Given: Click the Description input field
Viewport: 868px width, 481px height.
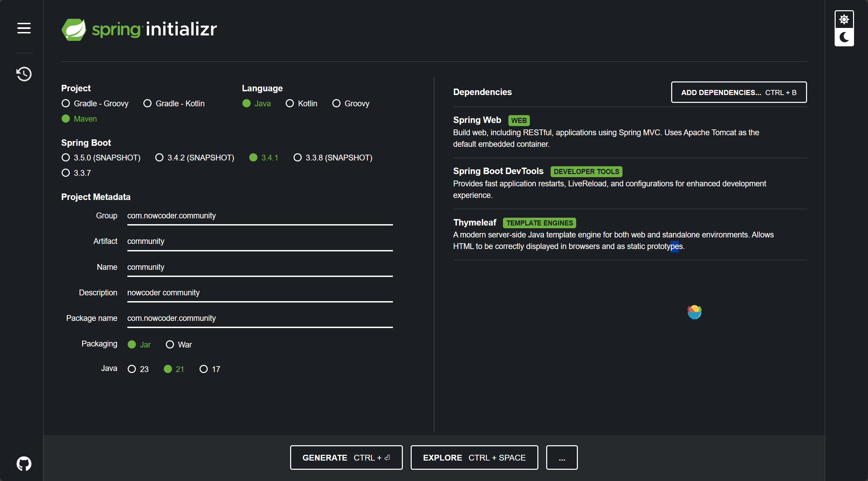Looking at the screenshot, I should point(259,293).
